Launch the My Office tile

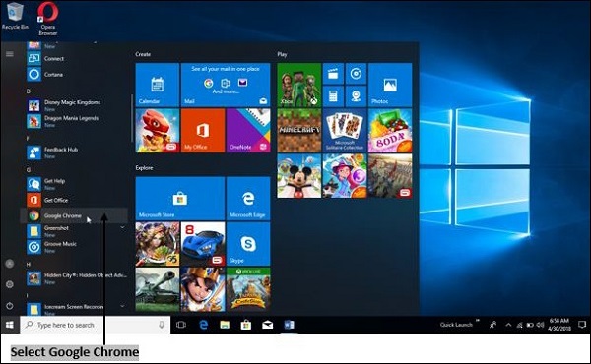coord(203,130)
